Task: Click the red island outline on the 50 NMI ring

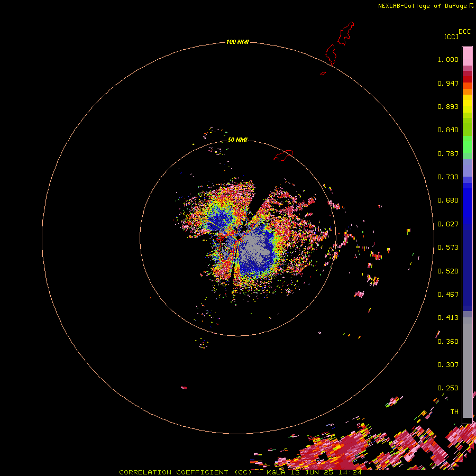Action: pos(283,155)
